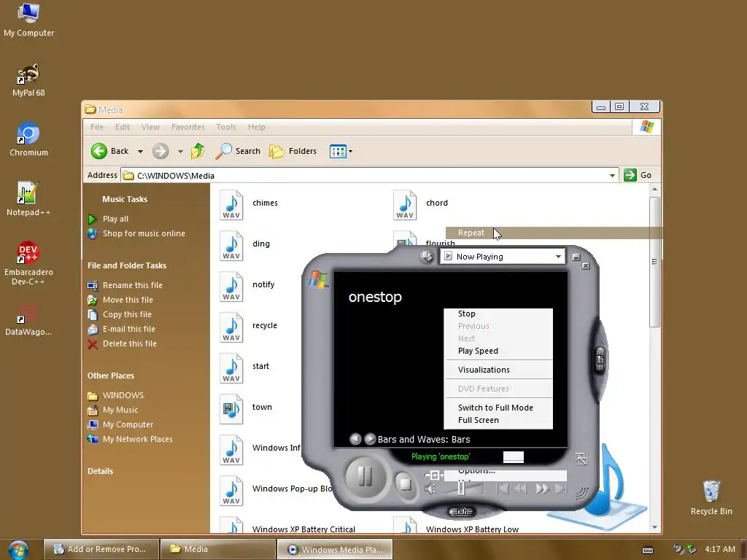Click Move this file

click(128, 300)
